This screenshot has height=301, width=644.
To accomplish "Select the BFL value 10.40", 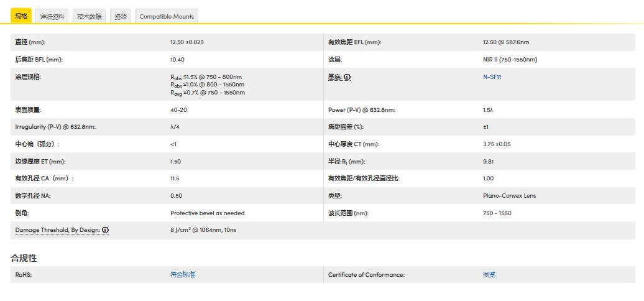I will pos(177,60).
